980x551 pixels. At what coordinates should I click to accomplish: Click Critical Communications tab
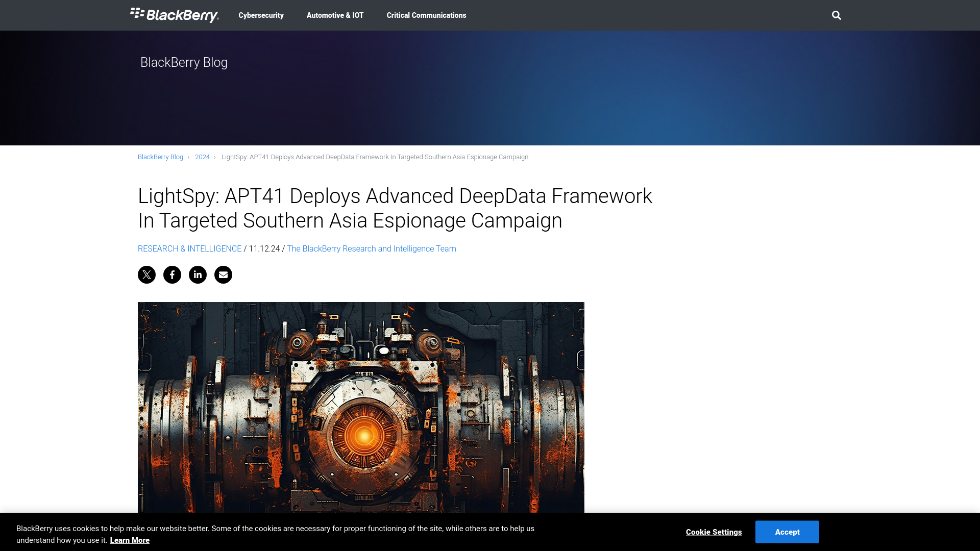427,15
